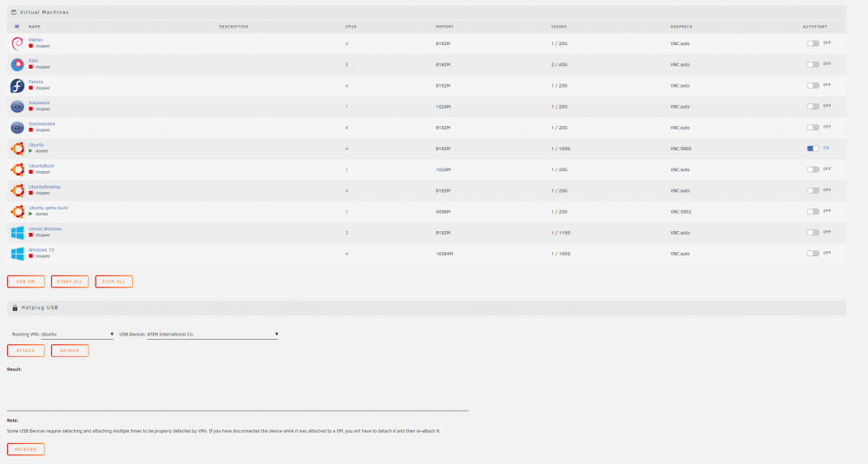
Task: Click the ADD VM button
Action: click(x=25, y=282)
